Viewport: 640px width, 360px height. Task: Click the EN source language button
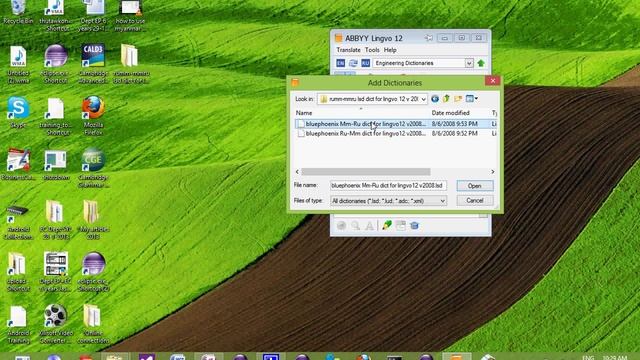coord(340,63)
